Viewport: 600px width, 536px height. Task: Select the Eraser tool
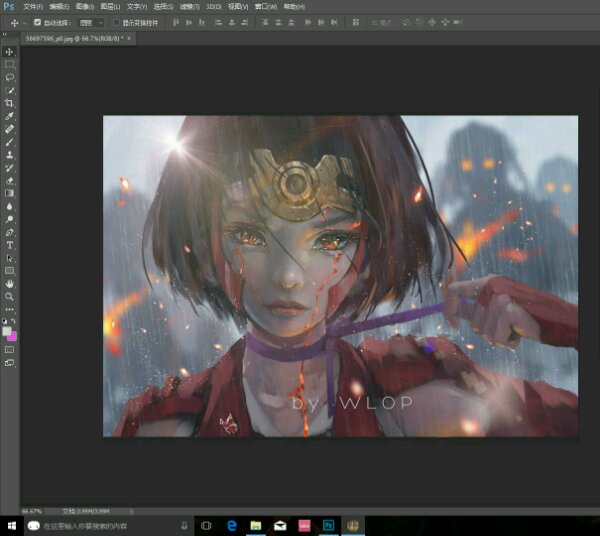pos(9,181)
